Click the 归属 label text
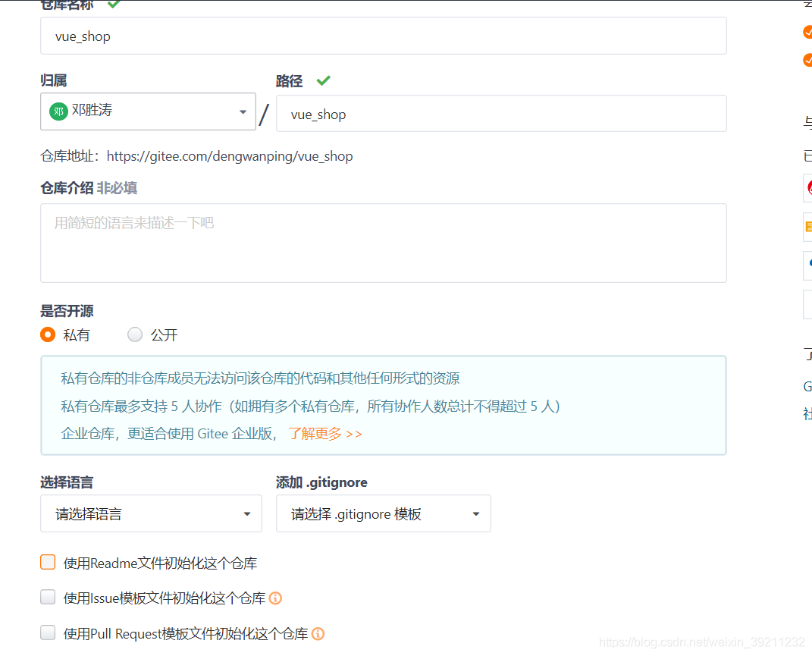 coord(53,81)
